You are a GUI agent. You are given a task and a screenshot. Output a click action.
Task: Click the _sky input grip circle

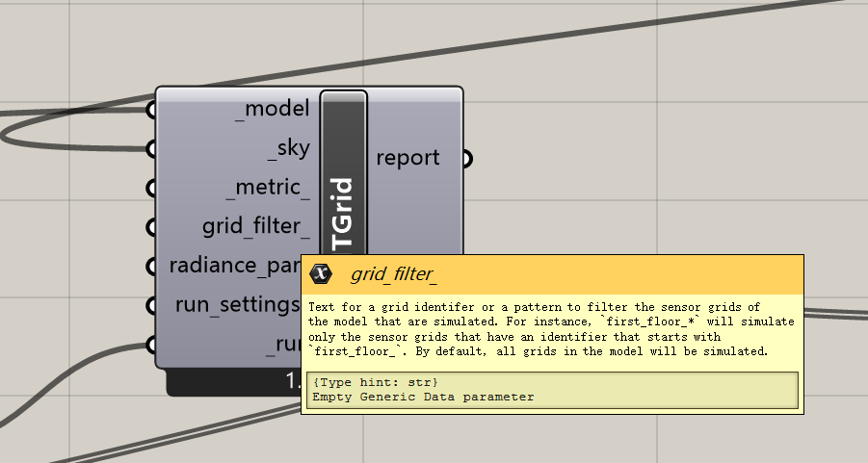pos(151,149)
